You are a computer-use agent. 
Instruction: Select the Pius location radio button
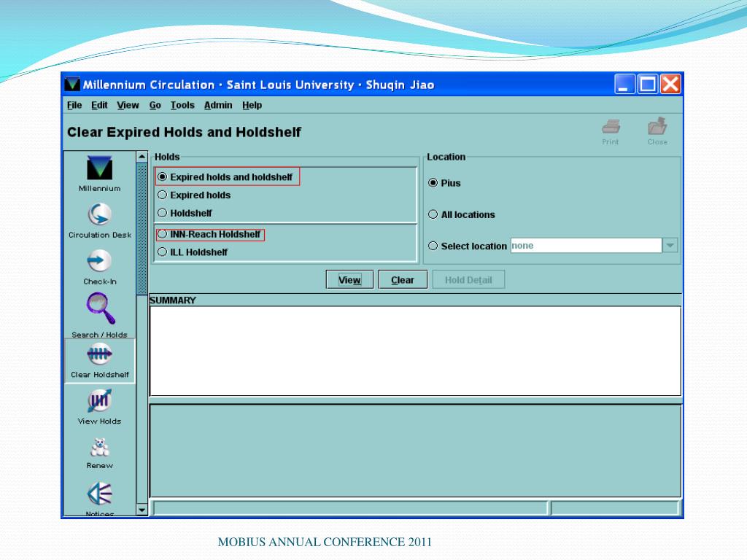433,183
